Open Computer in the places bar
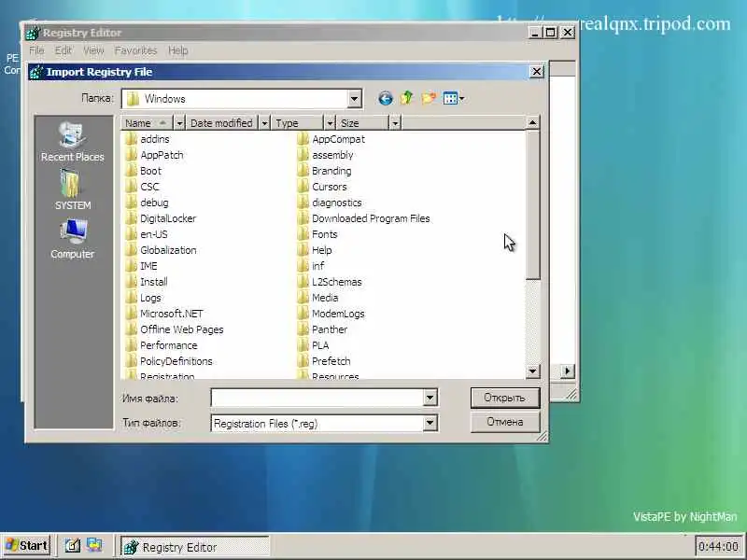 pyautogui.click(x=73, y=239)
